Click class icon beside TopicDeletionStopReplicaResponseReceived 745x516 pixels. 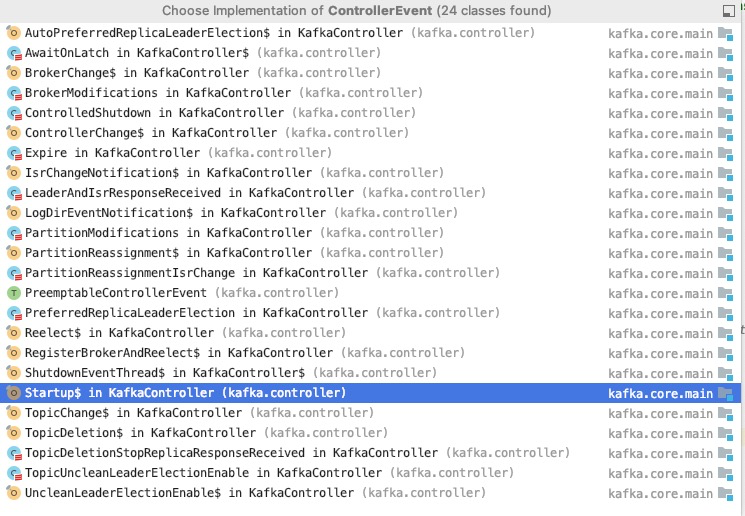tap(14, 452)
